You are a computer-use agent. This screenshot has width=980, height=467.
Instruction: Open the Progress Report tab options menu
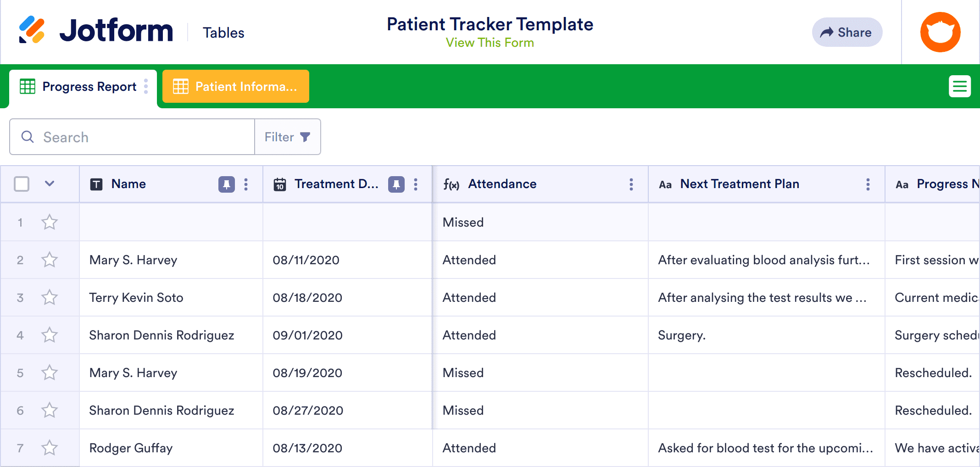[x=146, y=86]
